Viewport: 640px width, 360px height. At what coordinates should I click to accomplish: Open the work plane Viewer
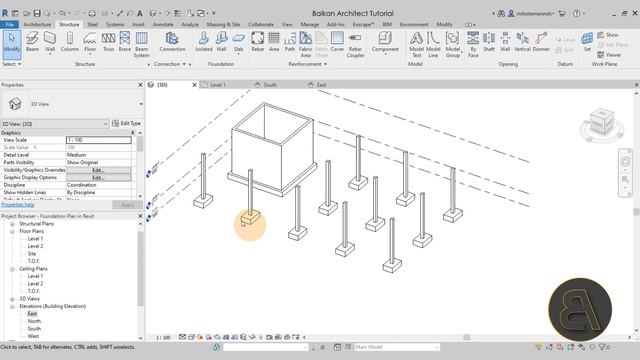click(x=609, y=54)
